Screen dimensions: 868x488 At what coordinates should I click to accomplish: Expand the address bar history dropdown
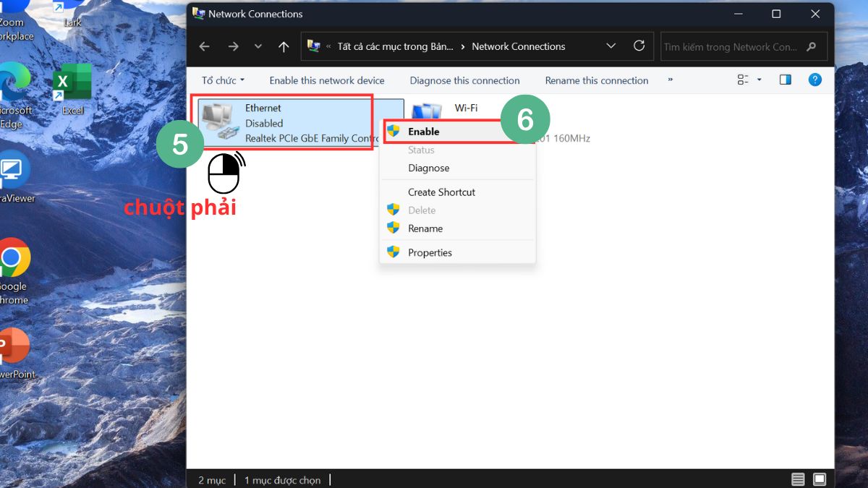(611, 46)
